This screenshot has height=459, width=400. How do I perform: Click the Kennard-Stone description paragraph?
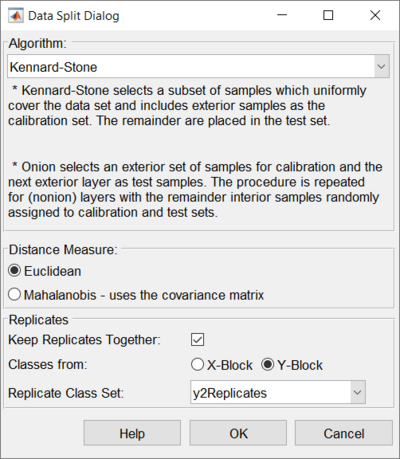tap(187, 105)
